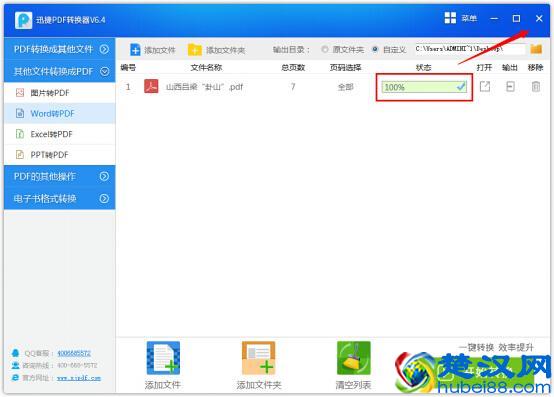Screen dimensions: 554x397
Task: Select Word转PDF menu item
Action: [x=60, y=113]
